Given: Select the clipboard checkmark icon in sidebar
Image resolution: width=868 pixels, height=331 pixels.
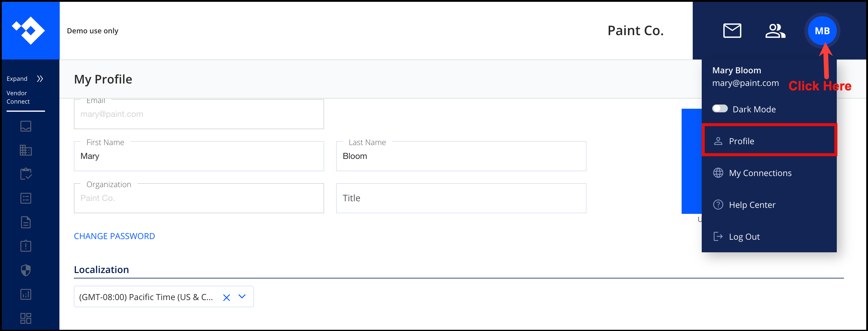Looking at the screenshot, I should [x=26, y=174].
